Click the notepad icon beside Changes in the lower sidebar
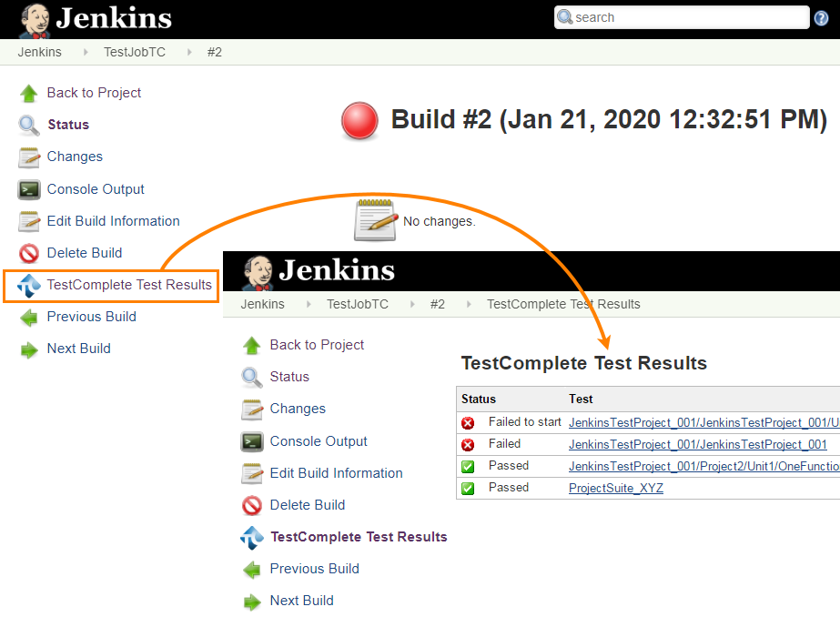Viewport: 840px width, 617px height. [252, 410]
